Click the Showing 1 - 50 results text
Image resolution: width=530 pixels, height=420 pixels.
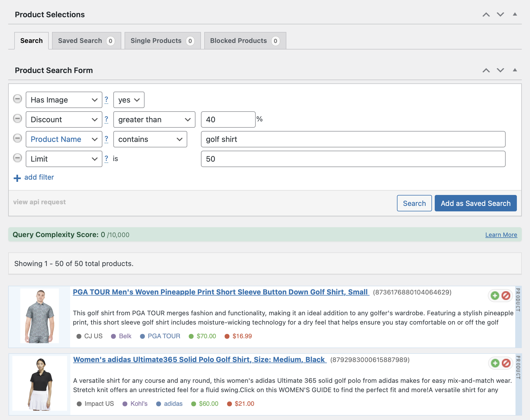[x=74, y=264]
